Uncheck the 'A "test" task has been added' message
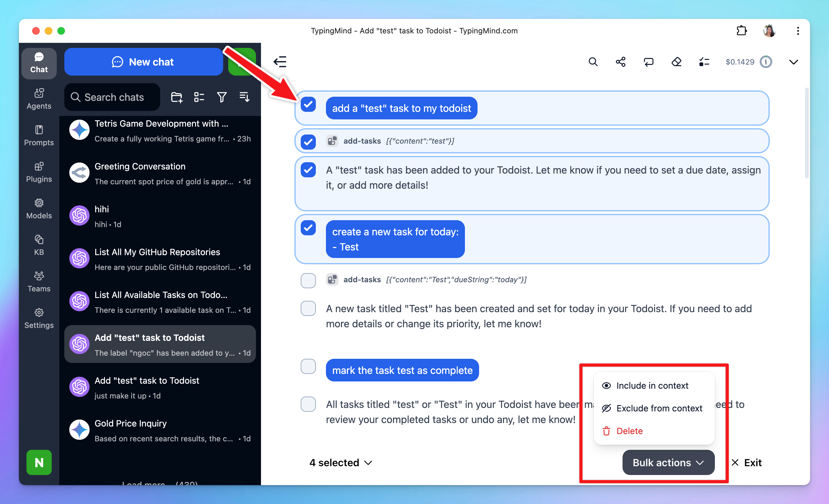 [308, 170]
